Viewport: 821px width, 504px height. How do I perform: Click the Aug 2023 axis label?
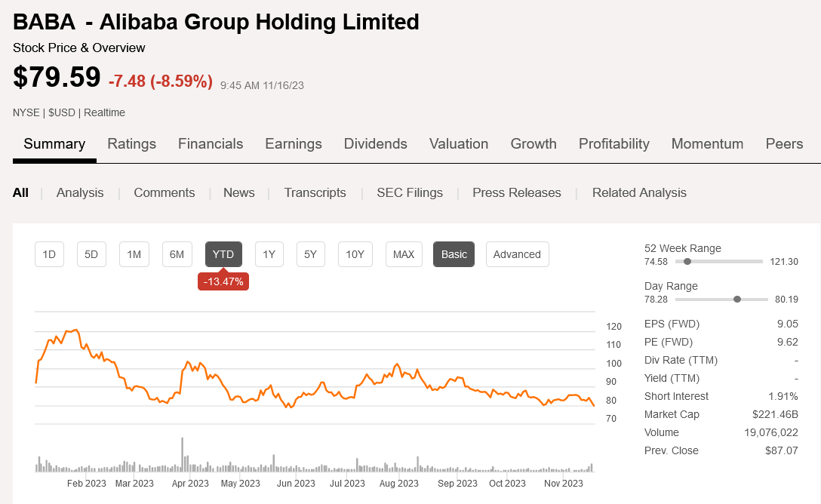click(399, 484)
